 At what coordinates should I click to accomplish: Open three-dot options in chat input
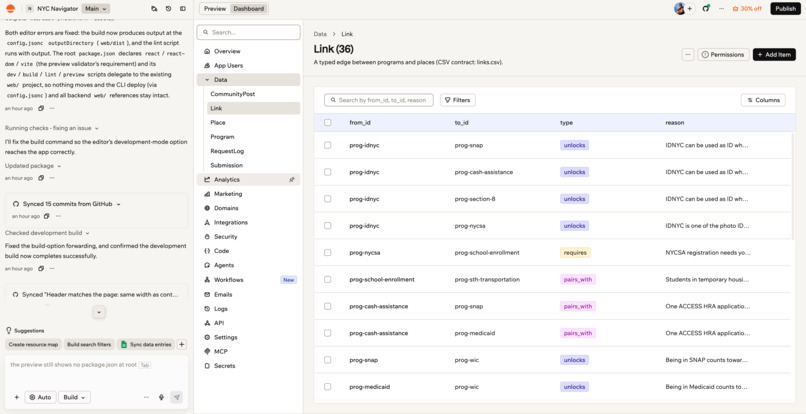[146, 398]
